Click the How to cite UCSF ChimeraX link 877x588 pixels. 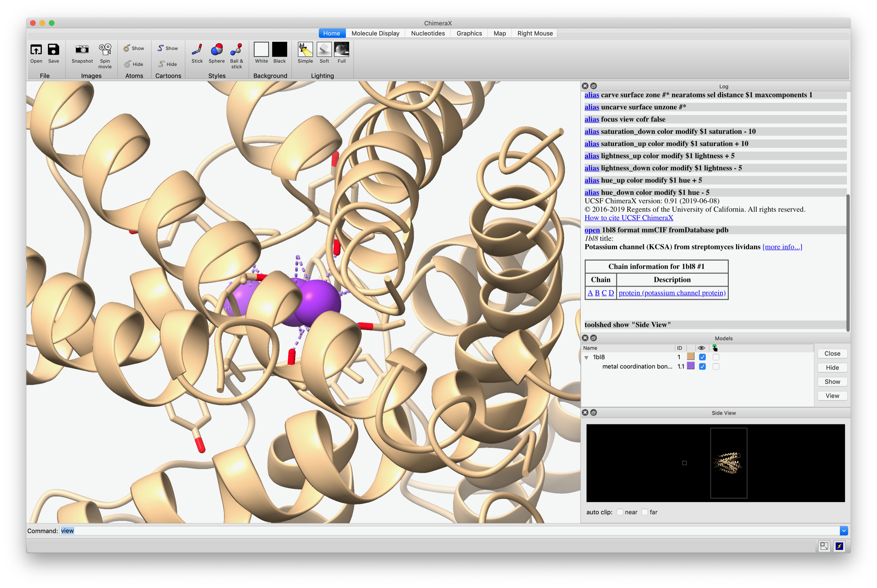click(628, 218)
